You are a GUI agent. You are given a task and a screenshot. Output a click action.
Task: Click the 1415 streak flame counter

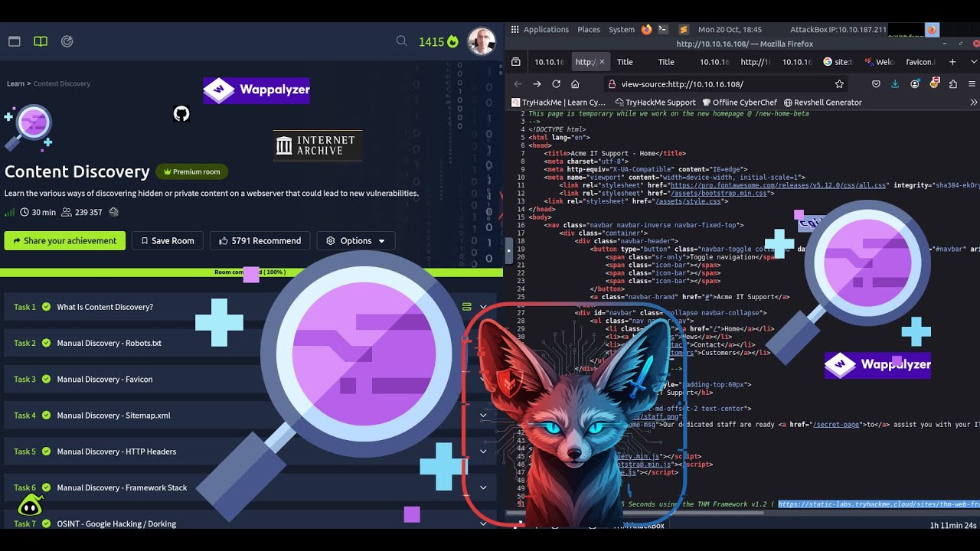coord(439,41)
